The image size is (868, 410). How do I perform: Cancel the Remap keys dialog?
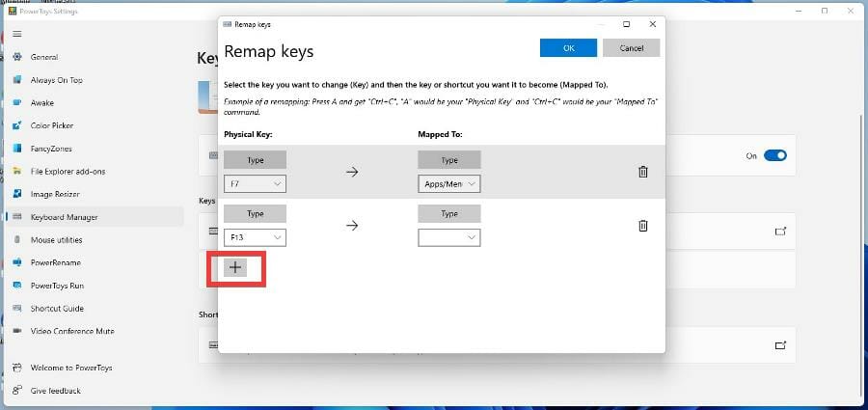tap(631, 47)
